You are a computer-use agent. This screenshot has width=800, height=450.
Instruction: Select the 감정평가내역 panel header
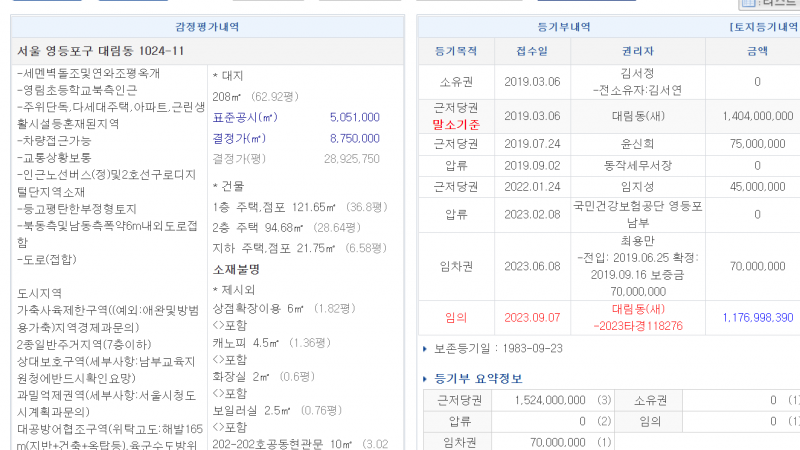pyautogui.click(x=207, y=27)
